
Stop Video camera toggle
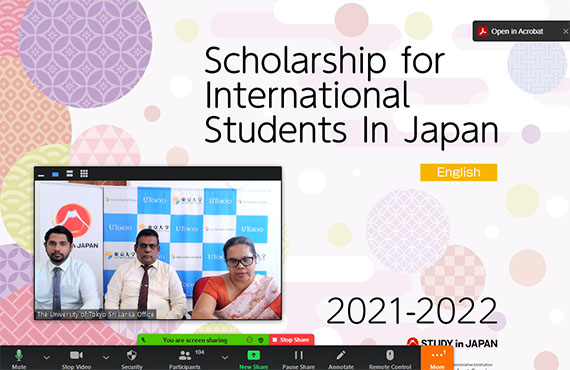76,358
